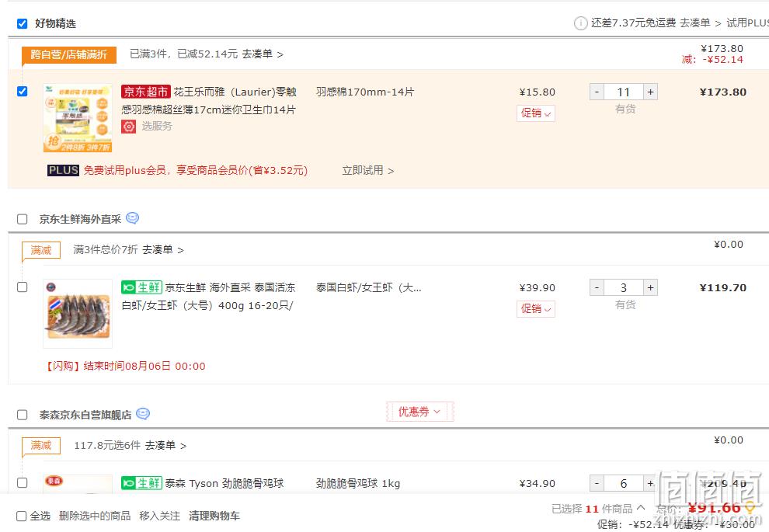Increase shrimp quantity with plus button
Viewport: 769px width, 532px height.
(x=650, y=288)
